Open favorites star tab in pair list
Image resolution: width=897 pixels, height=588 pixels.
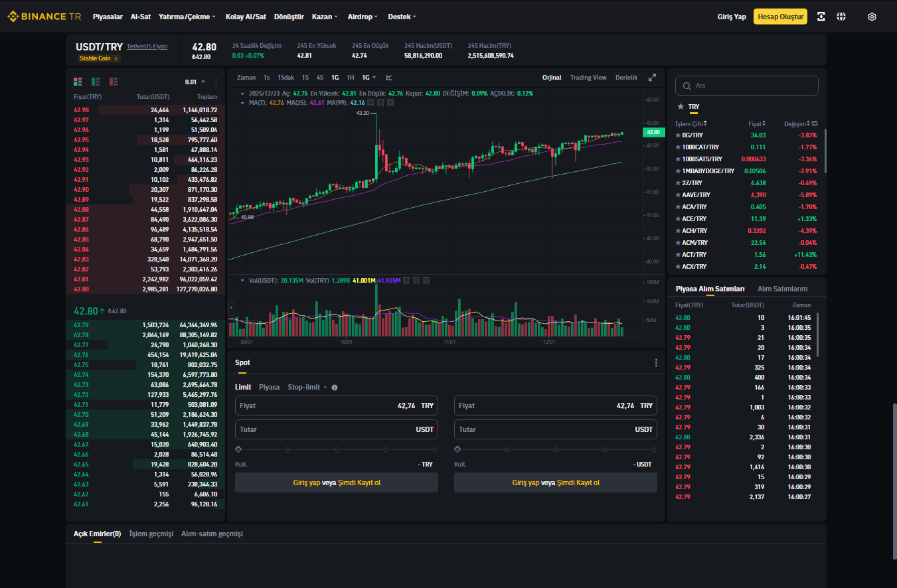click(x=680, y=107)
